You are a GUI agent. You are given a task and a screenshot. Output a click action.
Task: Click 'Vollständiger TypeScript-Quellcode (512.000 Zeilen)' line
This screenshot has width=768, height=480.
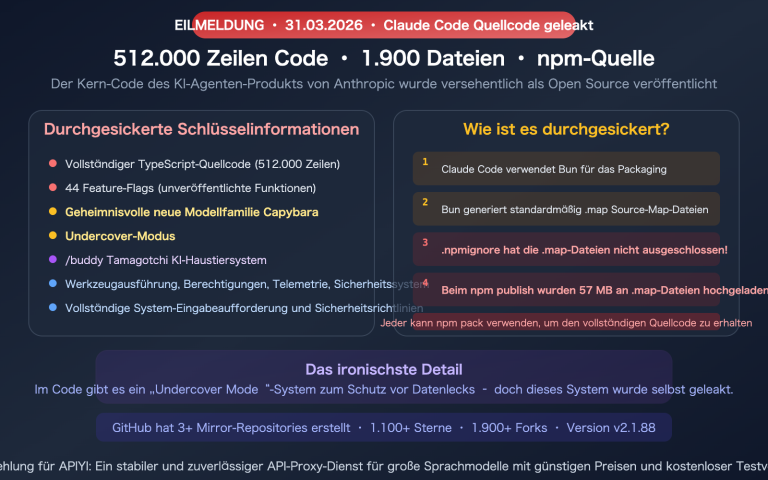pos(202,164)
